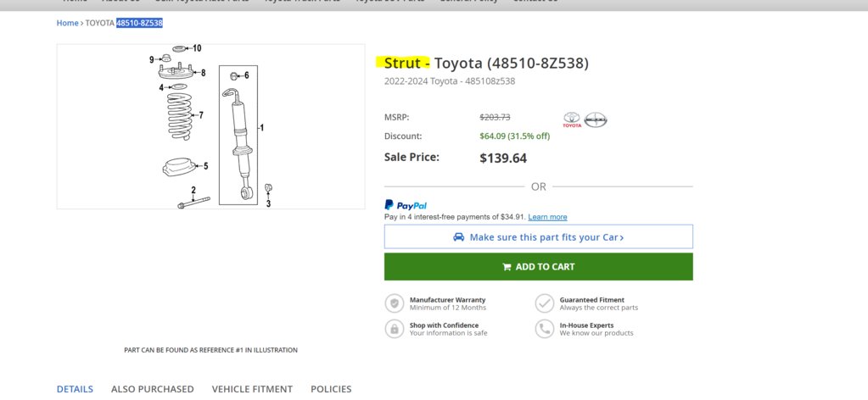Click the $139.64 sale price
Image resolution: width=868 pixels, height=400 pixels.
pos(503,158)
